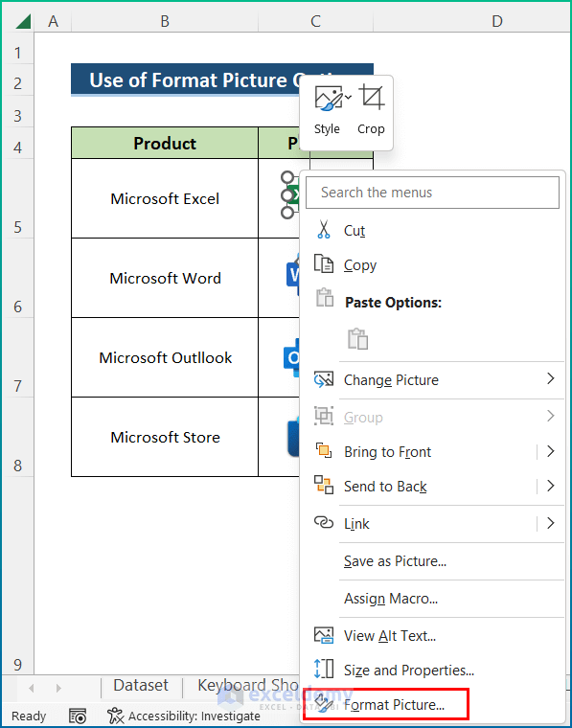The image size is (572, 728).
Task: Click the Link chain icon
Action: (x=324, y=523)
